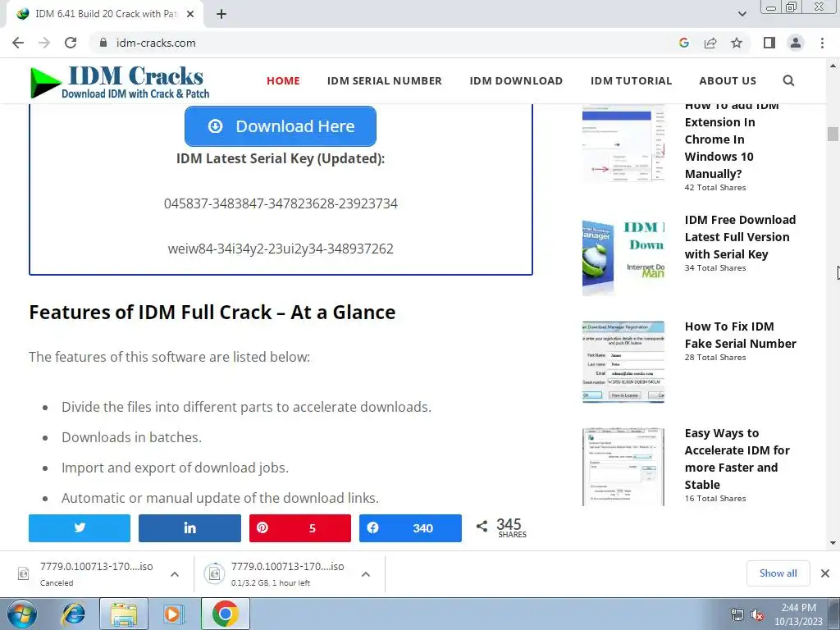Screen dimensions: 840x630
Task: Share this page using the share icon
Action: tap(710, 43)
